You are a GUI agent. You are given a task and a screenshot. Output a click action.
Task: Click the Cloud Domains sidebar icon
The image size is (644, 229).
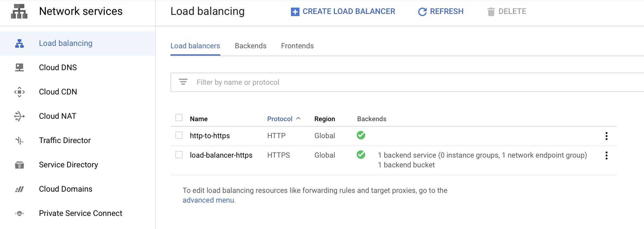(19, 189)
